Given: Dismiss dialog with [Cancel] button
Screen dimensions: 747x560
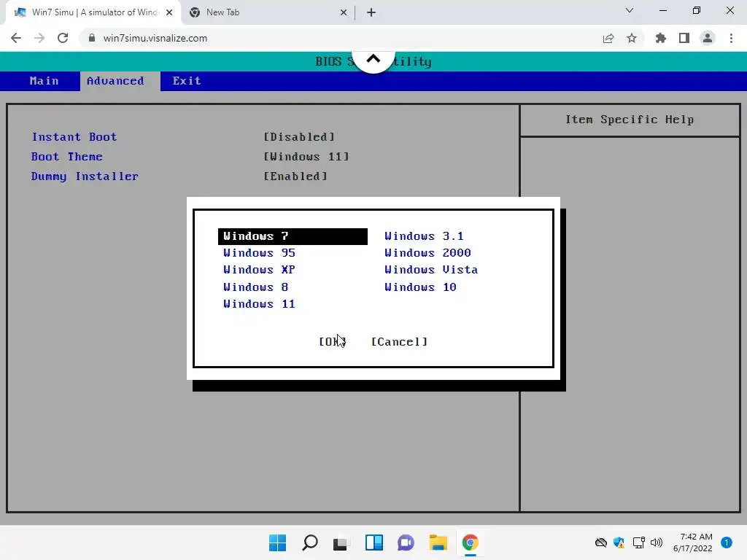Looking at the screenshot, I should tap(399, 342).
